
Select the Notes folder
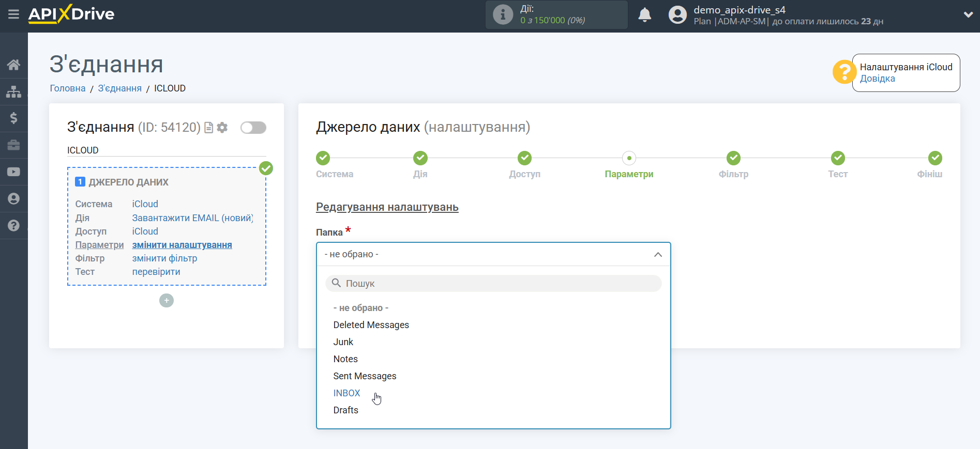coord(345,359)
